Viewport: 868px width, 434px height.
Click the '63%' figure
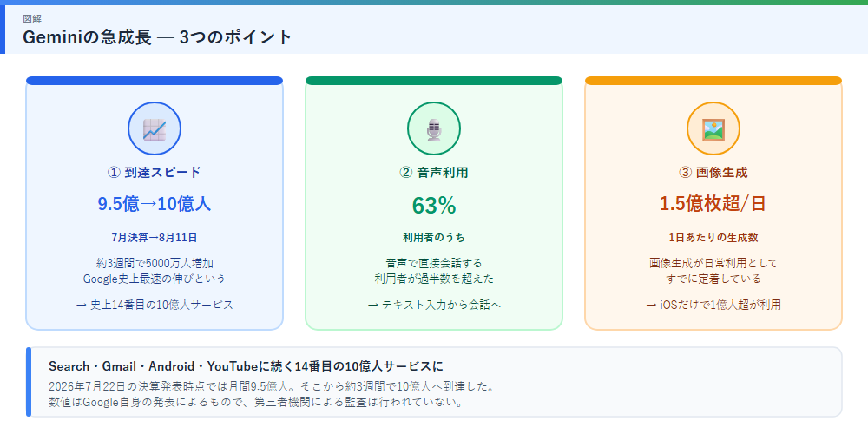pyautogui.click(x=434, y=206)
